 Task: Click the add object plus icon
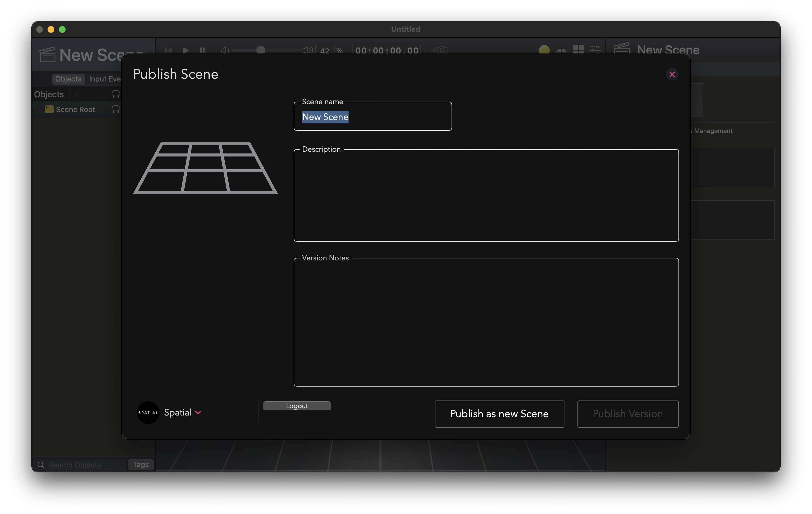77,94
